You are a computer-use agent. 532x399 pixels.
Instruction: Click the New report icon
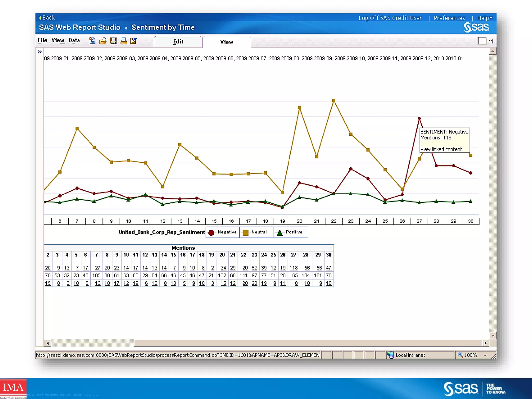92,41
